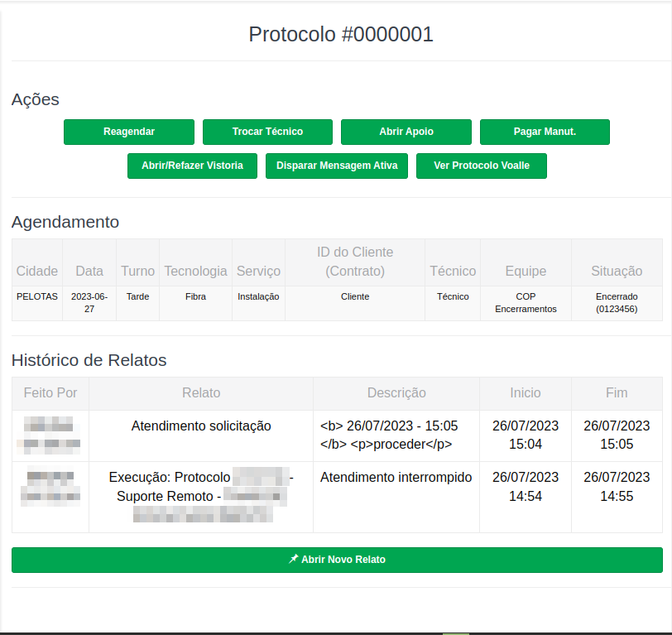The width and height of the screenshot is (672, 635).
Task: Click the Abrir Novo Relato text
Action: point(343,560)
